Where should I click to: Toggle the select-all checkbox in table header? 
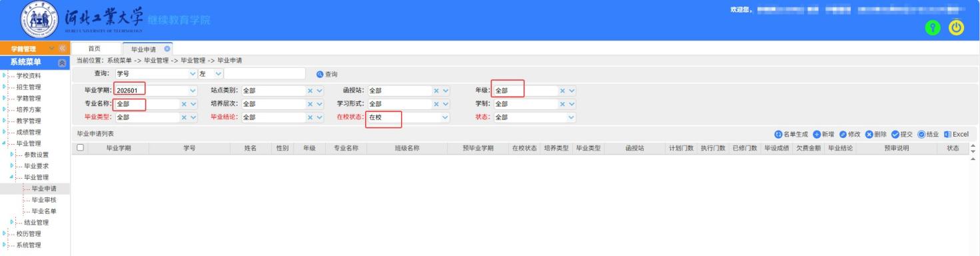point(81,148)
